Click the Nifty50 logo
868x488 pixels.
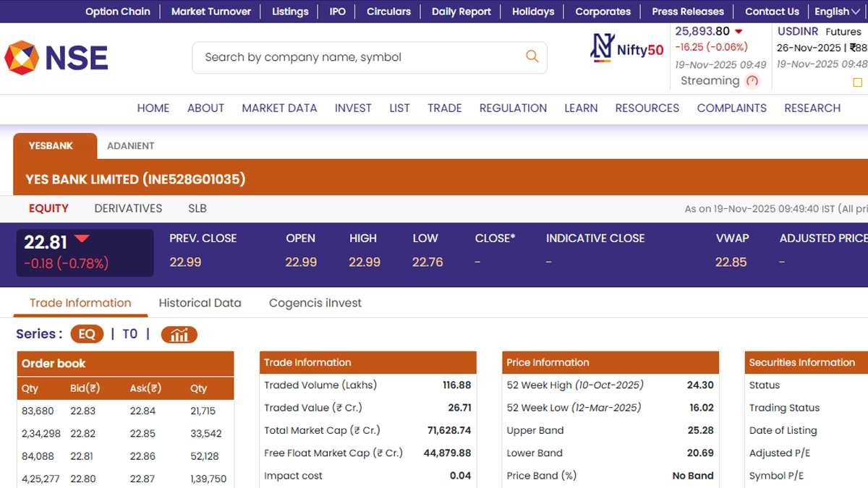click(x=627, y=48)
